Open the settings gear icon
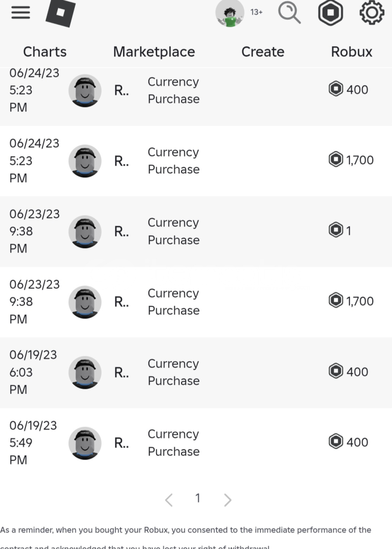Image resolution: width=392 pixels, height=549 pixels. (372, 12)
